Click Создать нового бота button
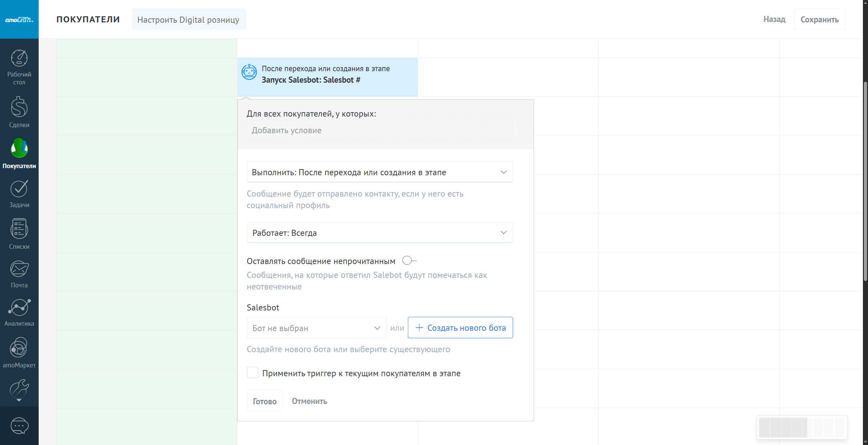 (x=460, y=328)
